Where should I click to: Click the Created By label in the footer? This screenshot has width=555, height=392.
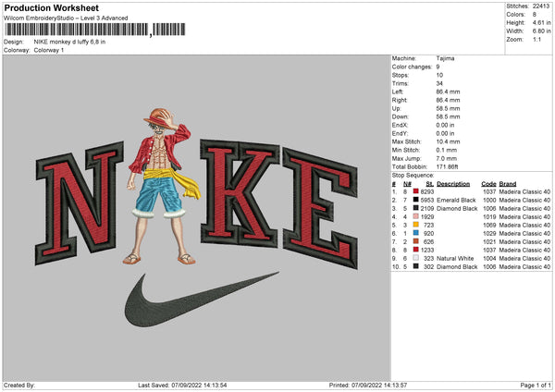(19, 385)
